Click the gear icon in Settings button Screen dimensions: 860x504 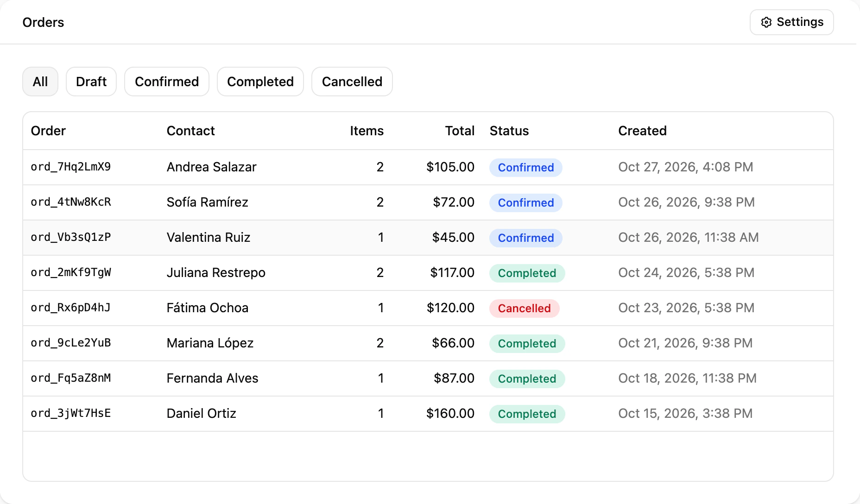click(766, 22)
